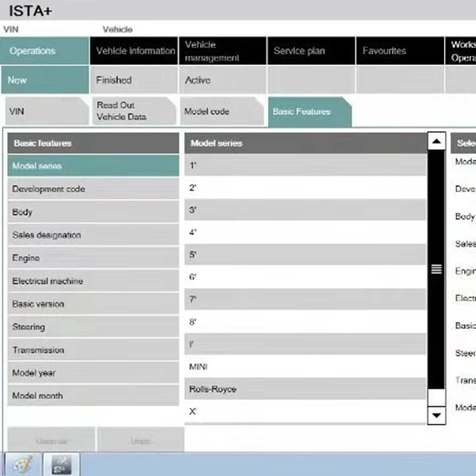This screenshot has width=476, height=476.
Task: Click the Undo button beside Undo all
Action: tap(140, 440)
